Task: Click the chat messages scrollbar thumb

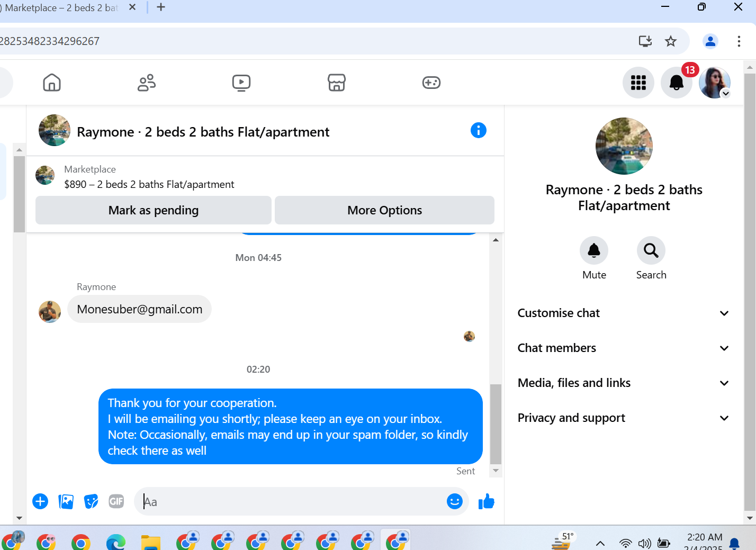Action: 496,424
